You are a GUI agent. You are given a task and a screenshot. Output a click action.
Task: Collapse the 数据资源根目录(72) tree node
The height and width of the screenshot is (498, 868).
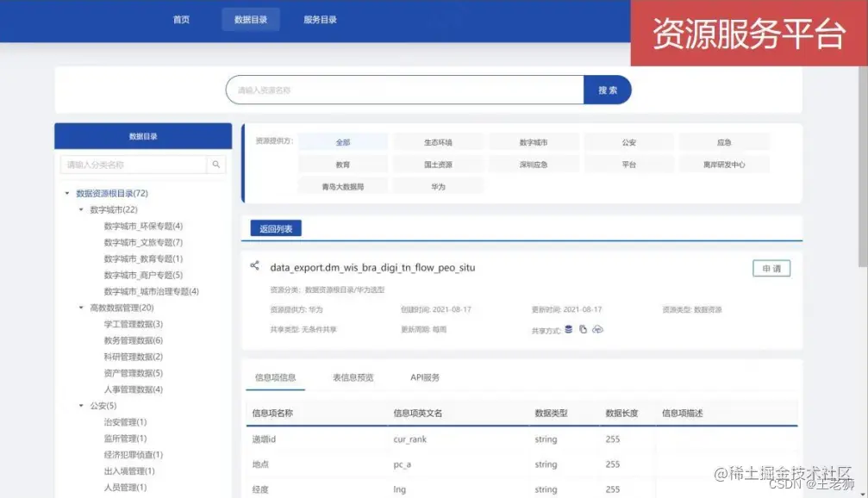(x=66, y=193)
